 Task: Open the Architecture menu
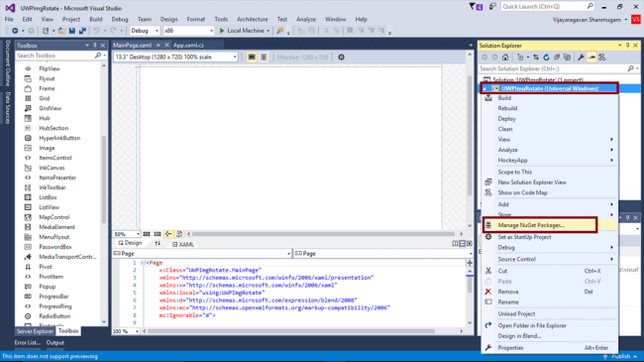[253, 19]
